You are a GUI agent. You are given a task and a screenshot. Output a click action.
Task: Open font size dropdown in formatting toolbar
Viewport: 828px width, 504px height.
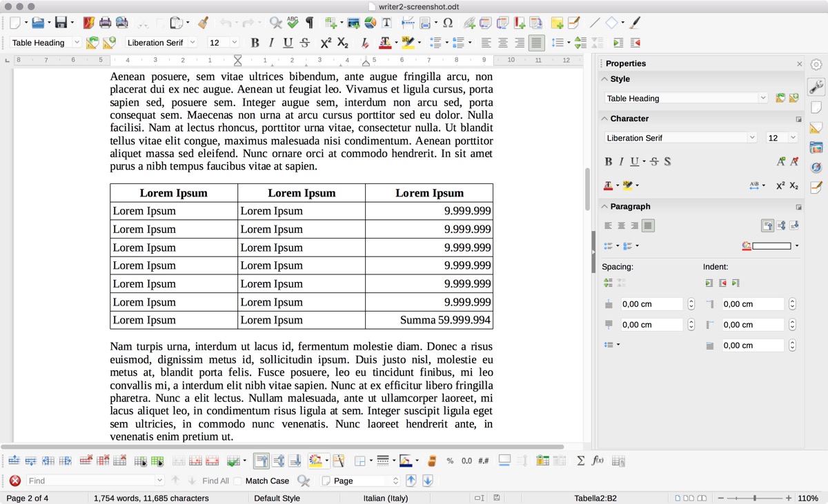click(x=235, y=43)
